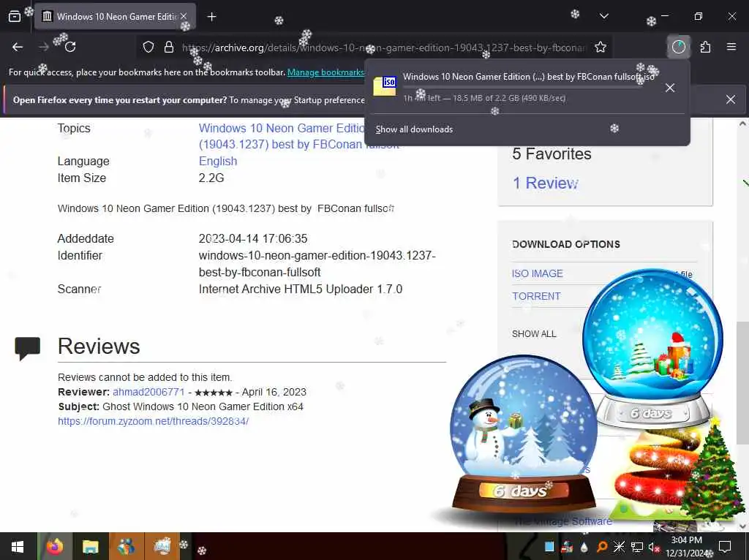This screenshot has width=749, height=560.
Task: Click the two-people app icon in taskbar
Action: point(126,547)
